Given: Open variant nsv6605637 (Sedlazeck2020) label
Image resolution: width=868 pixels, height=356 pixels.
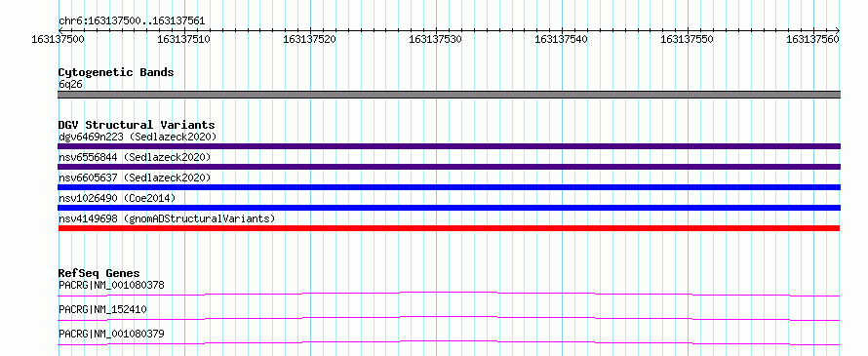Looking at the screenshot, I should click(135, 178).
